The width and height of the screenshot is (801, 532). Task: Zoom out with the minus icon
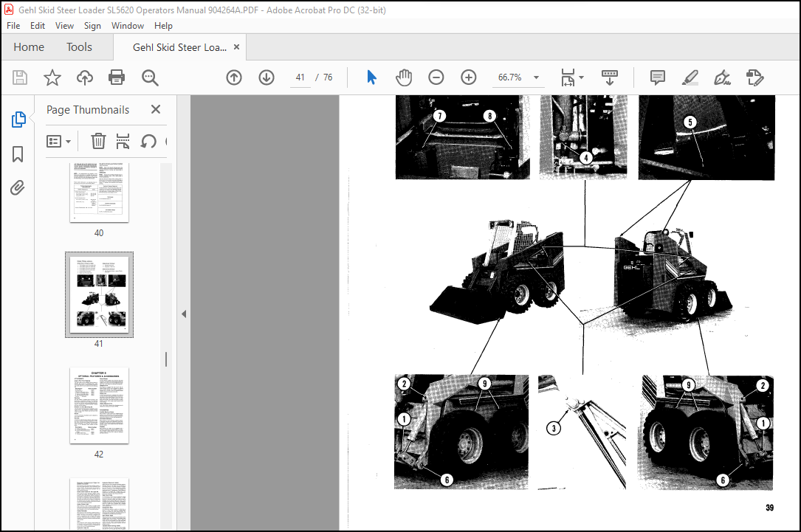click(x=436, y=77)
